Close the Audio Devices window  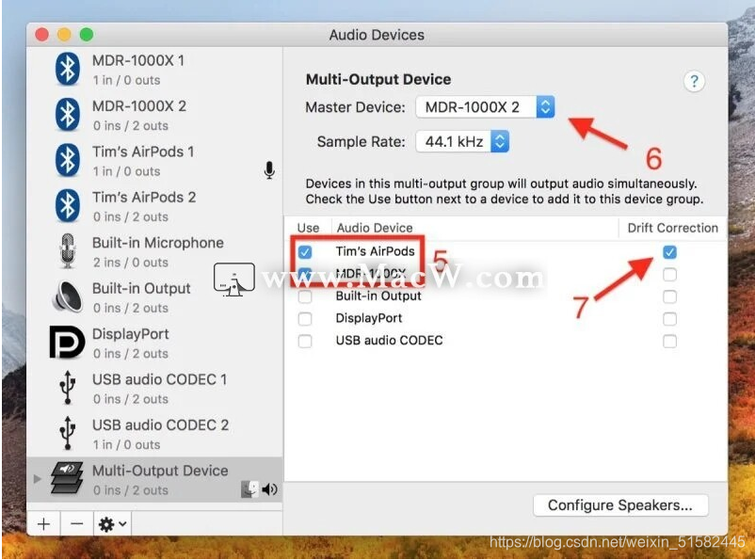click(41, 35)
